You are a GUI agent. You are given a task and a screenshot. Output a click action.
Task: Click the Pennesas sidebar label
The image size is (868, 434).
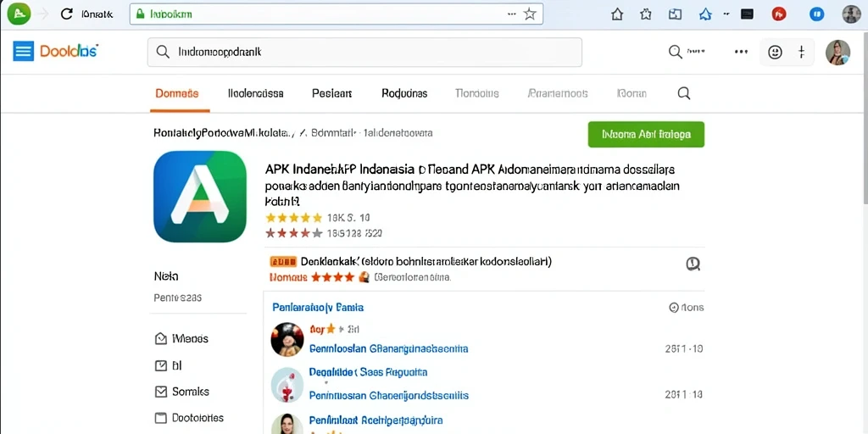tap(178, 298)
